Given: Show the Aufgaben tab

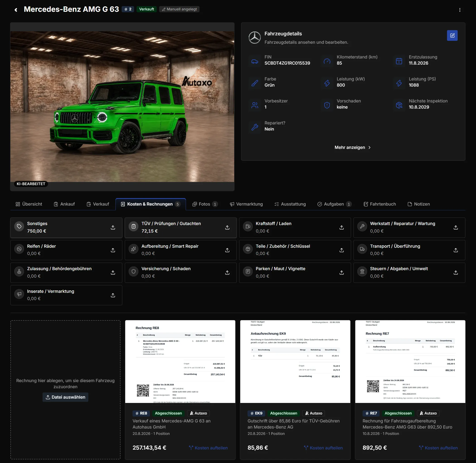Looking at the screenshot, I should click(334, 204).
